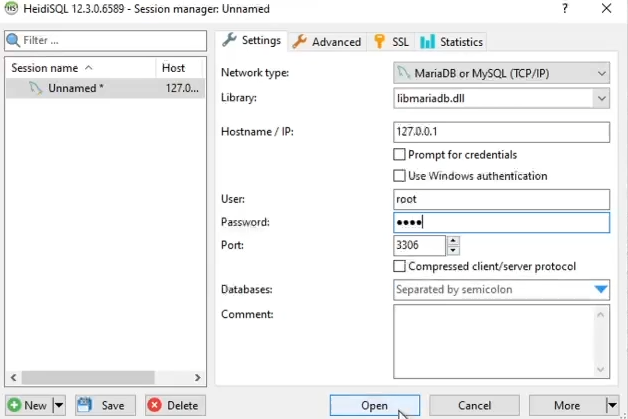Click Comment box scroll down arrow
The width and height of the screenshot is (628, 419).
click(x=600, y=369)
